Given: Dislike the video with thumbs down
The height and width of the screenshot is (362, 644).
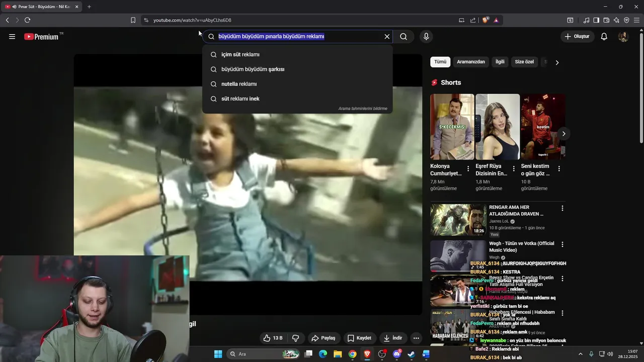Looking at the screenshot, I should coord(296,338).
